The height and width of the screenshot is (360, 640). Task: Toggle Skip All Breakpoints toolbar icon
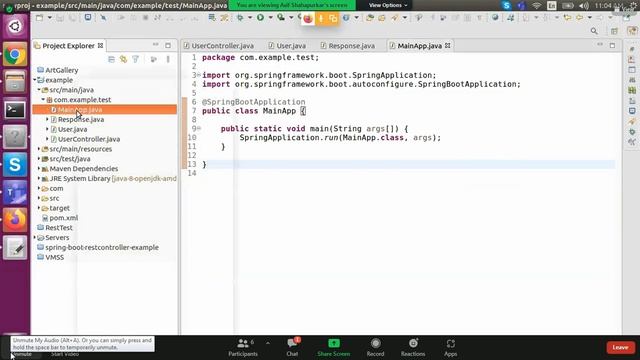(x=103, y=18)
